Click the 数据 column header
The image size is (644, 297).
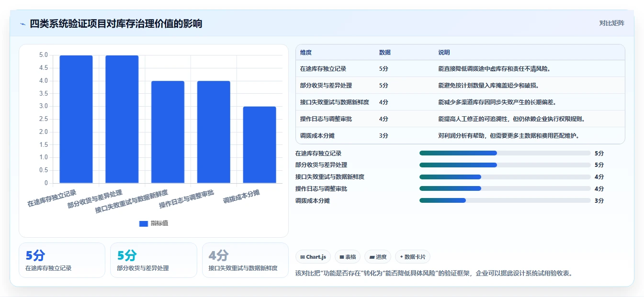(x=385, y=53)
